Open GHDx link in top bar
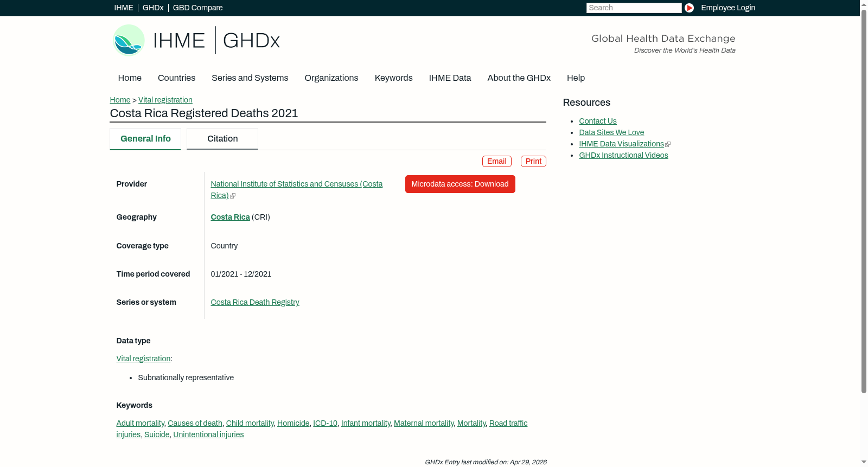 coord(153,8)
